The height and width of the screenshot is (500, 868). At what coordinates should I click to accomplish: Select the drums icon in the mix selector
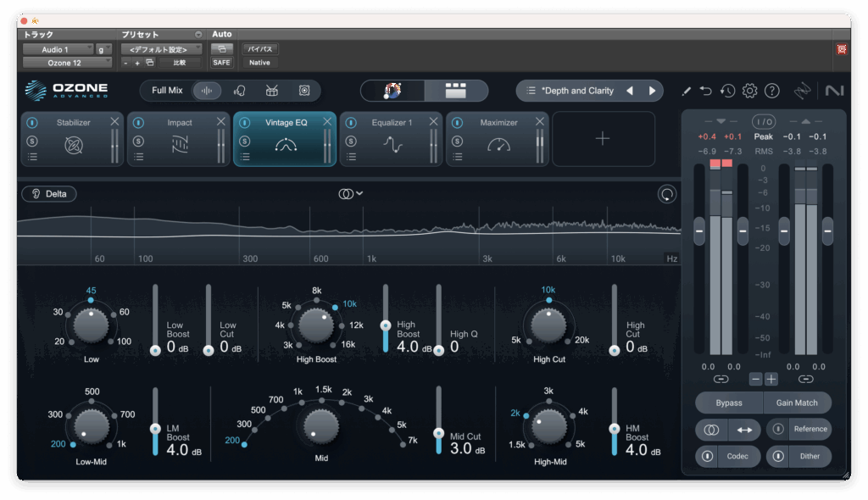pyautogui.click(x=272, y=91)
